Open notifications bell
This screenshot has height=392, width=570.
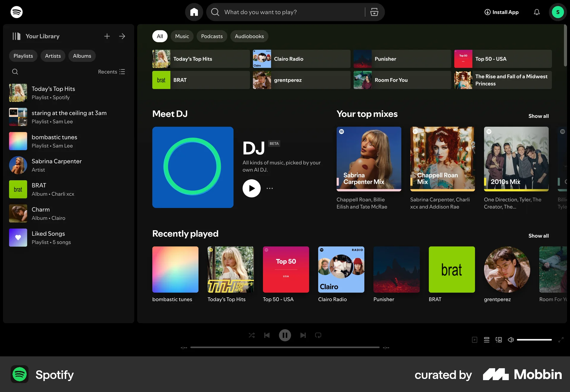click(x=537, y=12)
